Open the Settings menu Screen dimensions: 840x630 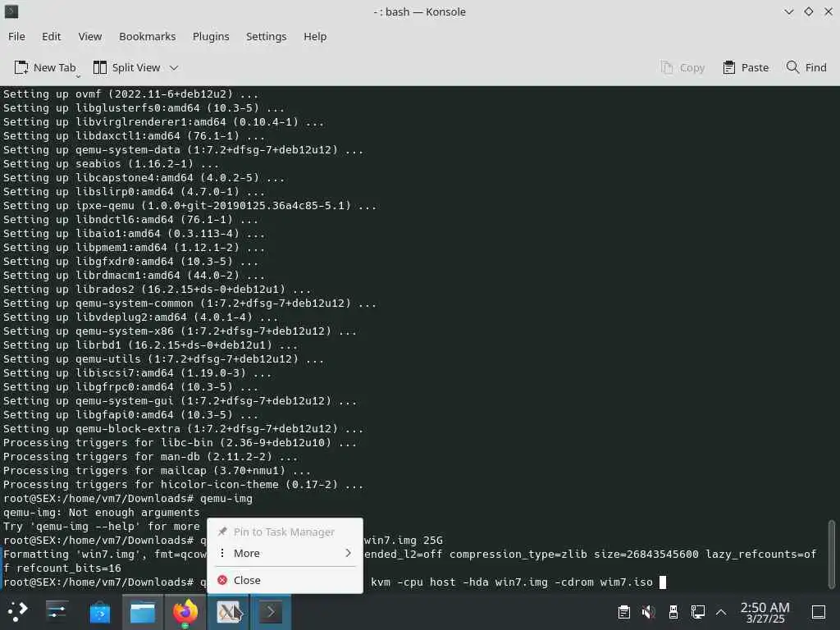click(x=266, y=36)
